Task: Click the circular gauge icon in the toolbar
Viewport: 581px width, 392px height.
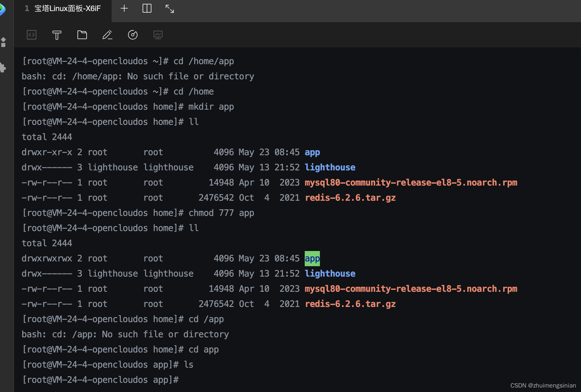Action: coord(133,35)
